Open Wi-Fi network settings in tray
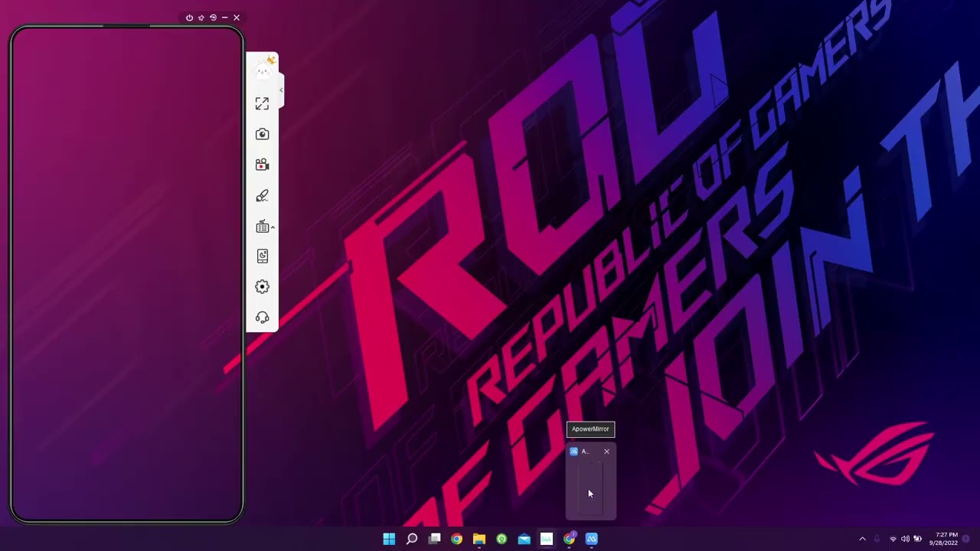Viewport: 980px width, 551px height. pos(893,539)
